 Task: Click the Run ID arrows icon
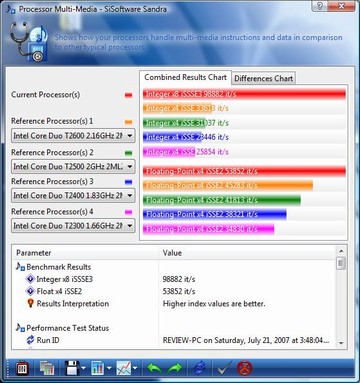point(30,340)
